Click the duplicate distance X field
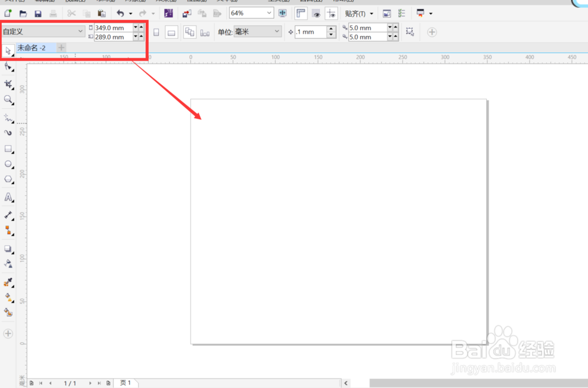Screen dimensions: 588x388 pyautogui.click(x=367, y=28)
